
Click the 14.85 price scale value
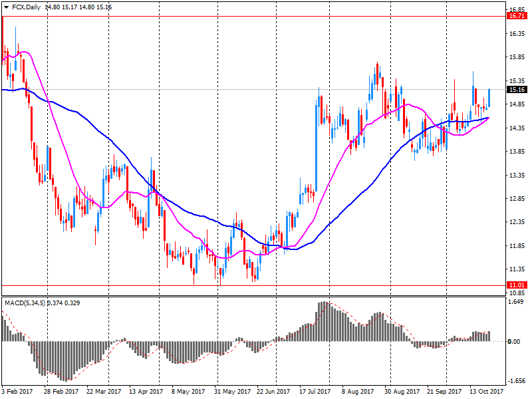tap(517, 104)
